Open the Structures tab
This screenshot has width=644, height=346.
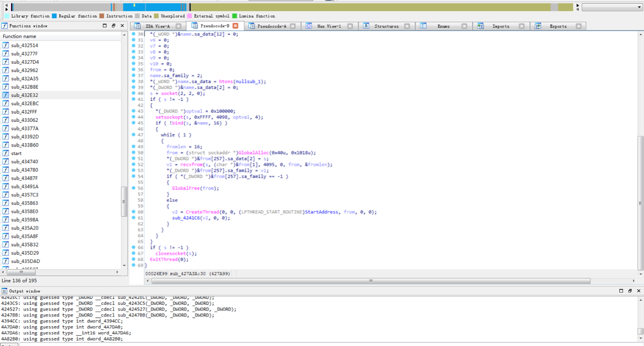[x=386, y=26]
